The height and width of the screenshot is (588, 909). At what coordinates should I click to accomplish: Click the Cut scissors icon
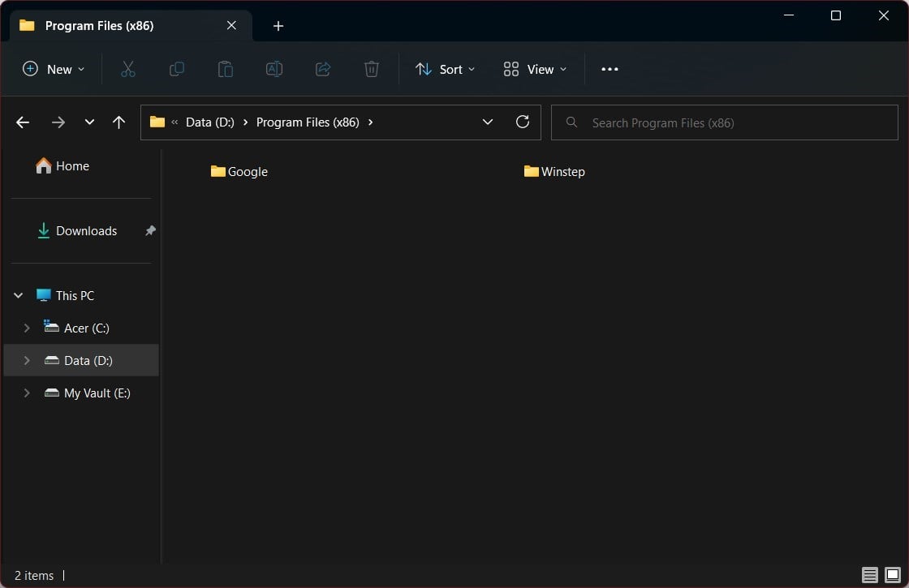(x=127, y=69)
